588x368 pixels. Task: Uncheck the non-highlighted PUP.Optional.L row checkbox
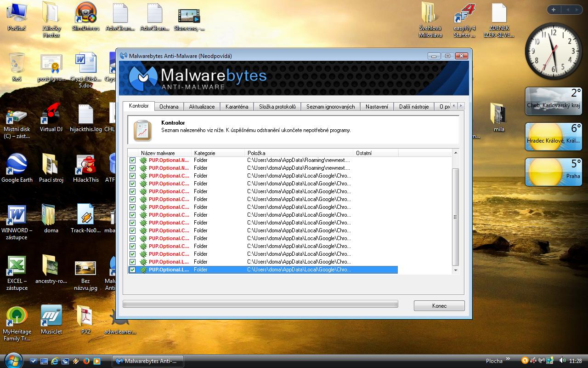coord(132,262)
